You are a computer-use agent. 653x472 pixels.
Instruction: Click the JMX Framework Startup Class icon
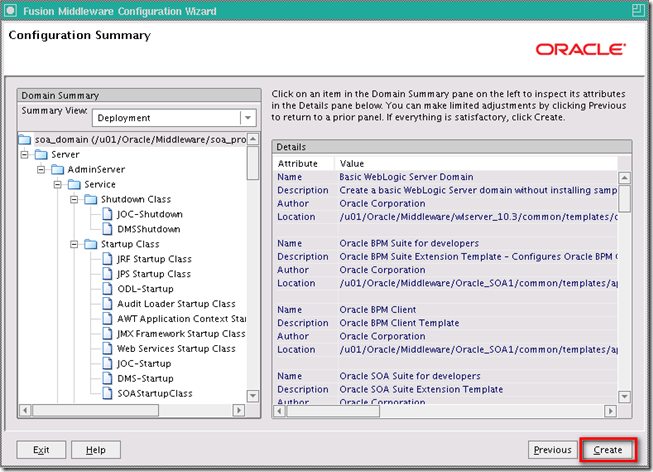[x=107, y=334]
